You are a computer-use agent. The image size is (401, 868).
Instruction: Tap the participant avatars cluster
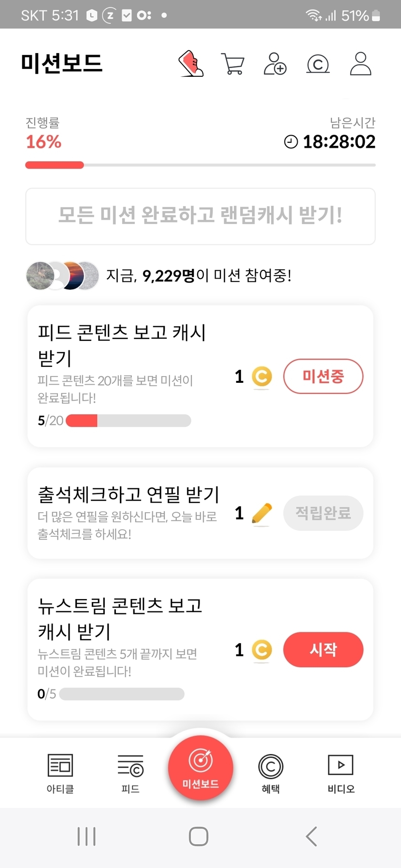coord(62,276)
